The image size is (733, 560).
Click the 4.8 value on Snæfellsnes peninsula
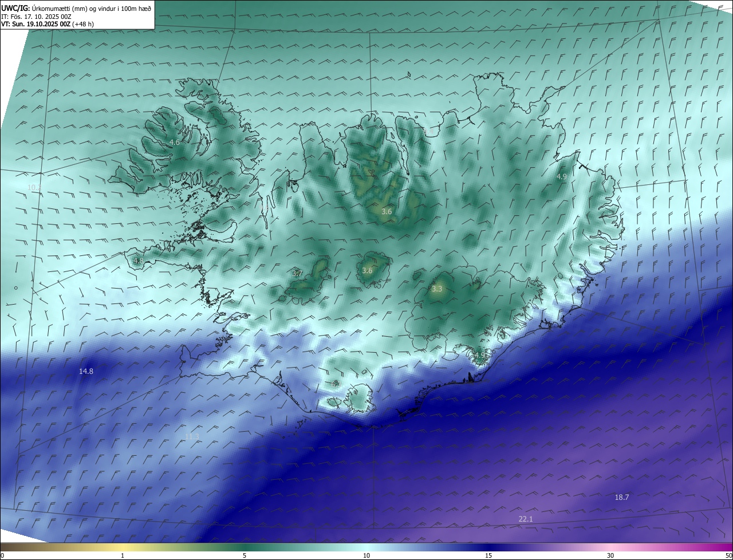pyautogui.click(x=138, y=261)
